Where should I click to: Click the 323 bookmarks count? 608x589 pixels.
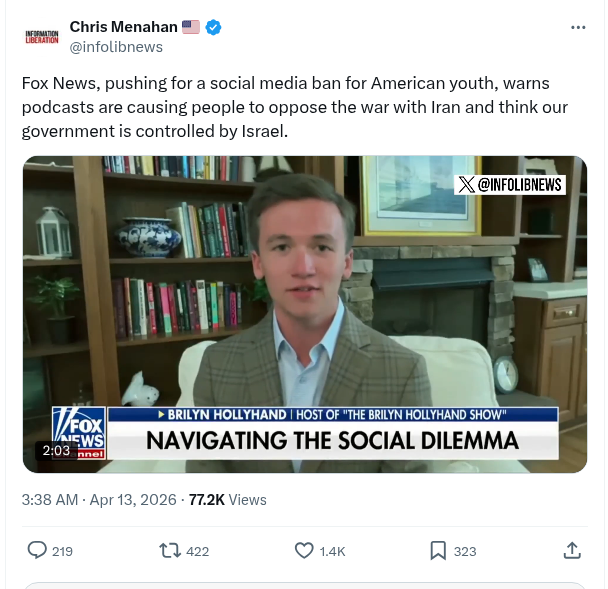point(465,551)
